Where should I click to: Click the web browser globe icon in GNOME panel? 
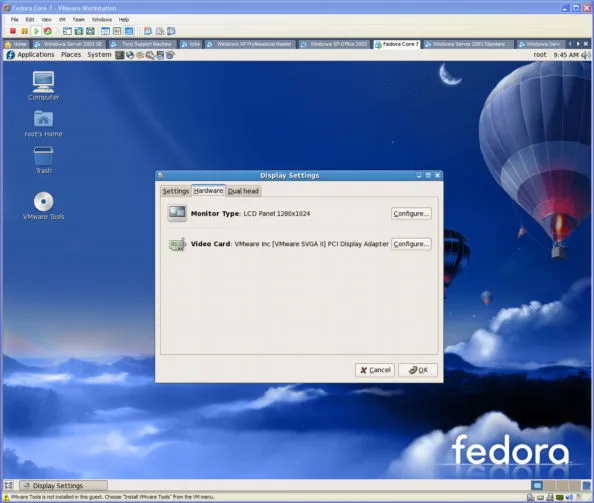(130, 55)
